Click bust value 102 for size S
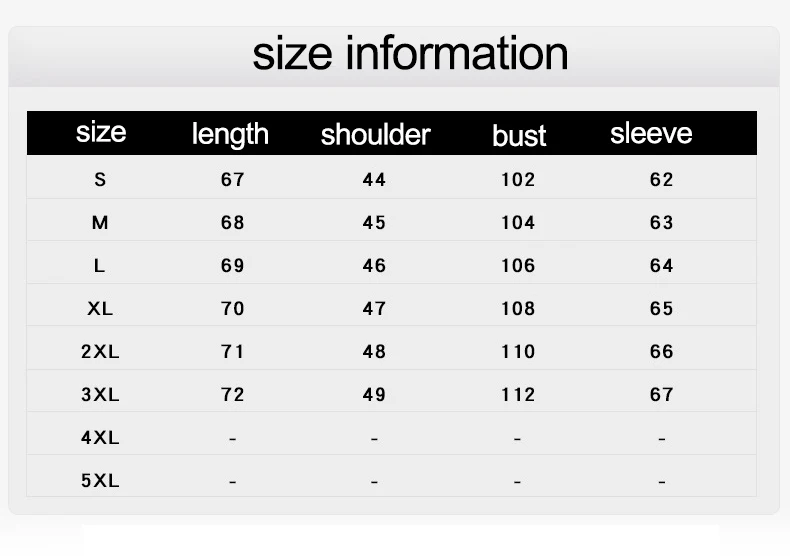 click(518, 179)
